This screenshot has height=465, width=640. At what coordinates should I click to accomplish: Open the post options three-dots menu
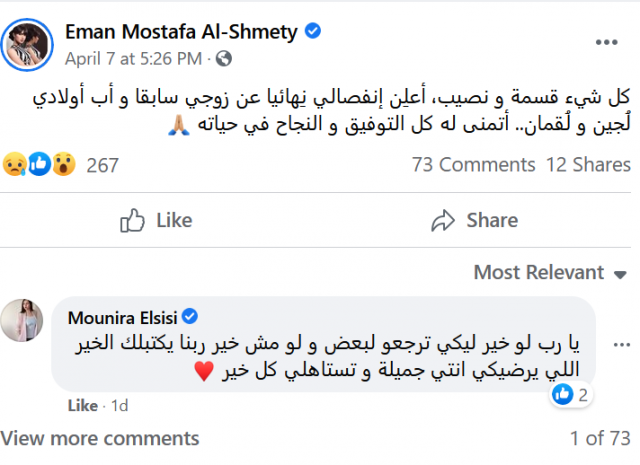click(606, 43)
